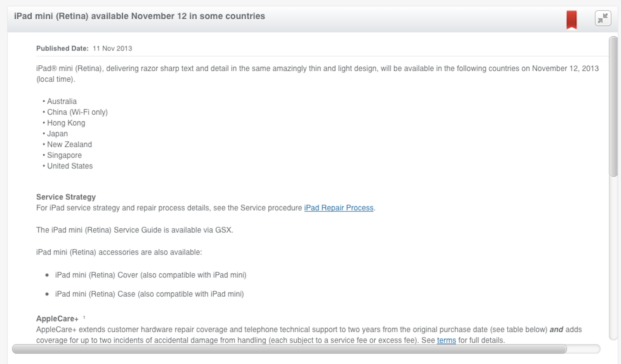
Task: Open the AppleCare+ terms link
Action: point(446,340)
